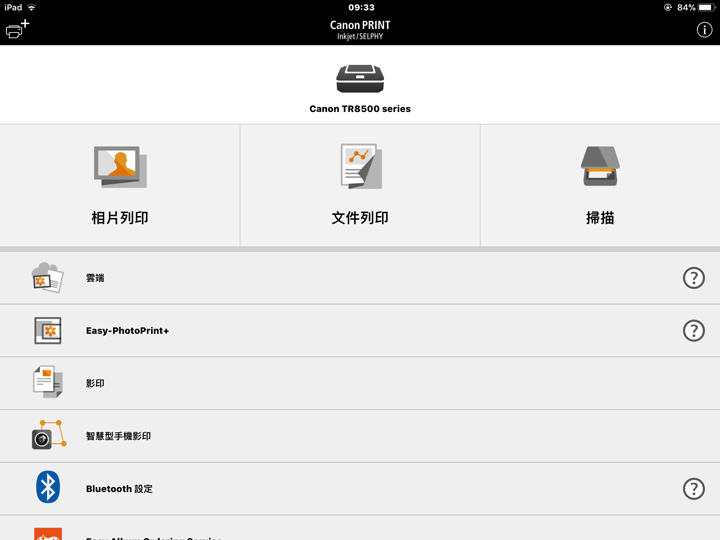720x540 pixels.
Task: Show help for Easy-PhotoPrint+
Action: tap(693, 331)
